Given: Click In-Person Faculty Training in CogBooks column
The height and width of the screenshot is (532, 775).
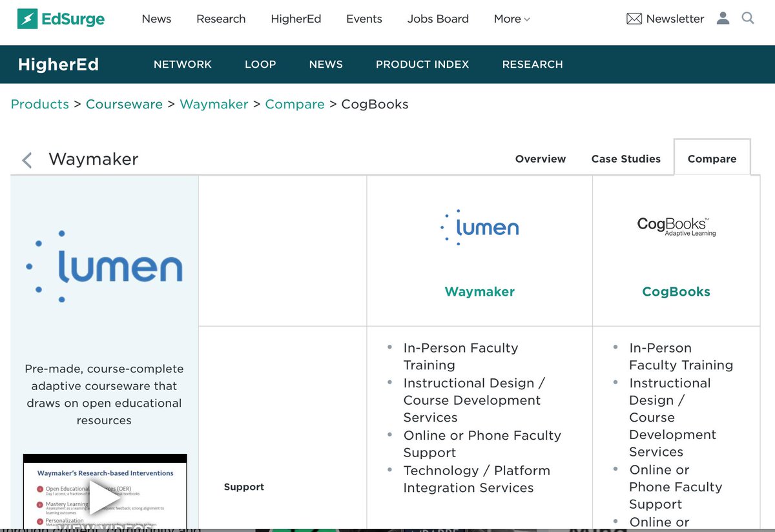Looking at the screenshot, I should pos(681,356).
